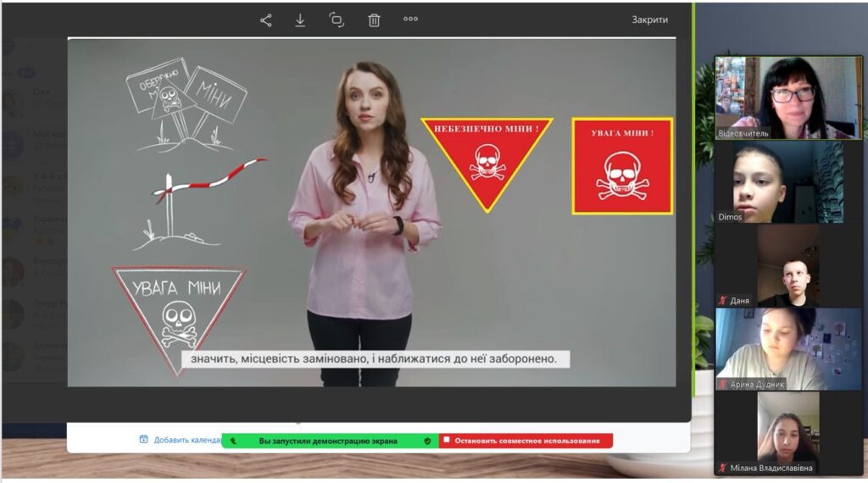Click the stop square icon in the red button
The width and height of the screenshot is (868, 483).
pos(447,441)
